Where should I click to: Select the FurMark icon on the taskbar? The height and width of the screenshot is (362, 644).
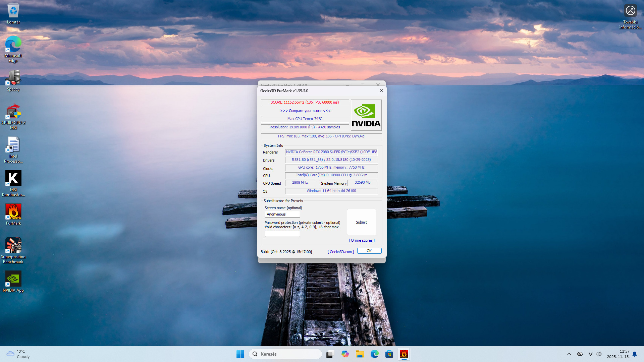[x=404, y=354]
